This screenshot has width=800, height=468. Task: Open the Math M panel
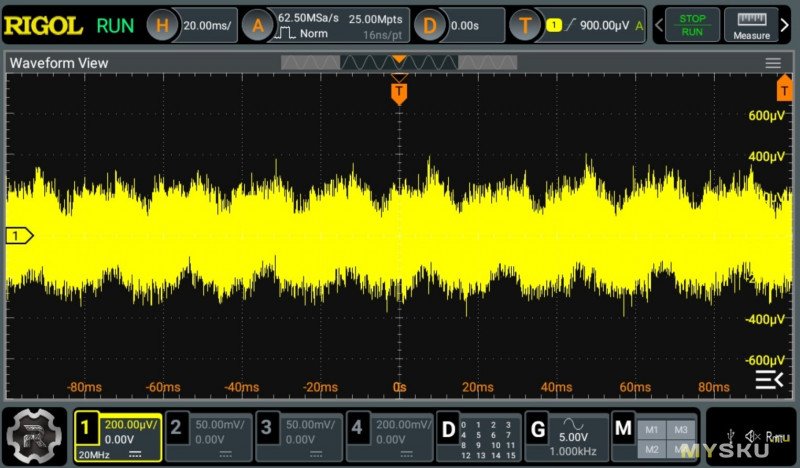pyautogui.click(x=624, y=430)
